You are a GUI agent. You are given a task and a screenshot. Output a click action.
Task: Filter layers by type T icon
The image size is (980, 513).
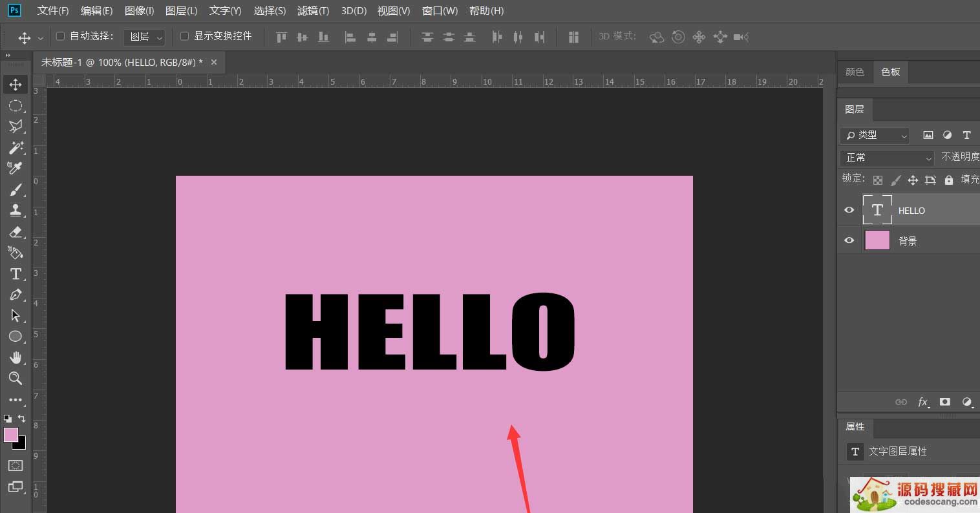(x=966, y=135)
